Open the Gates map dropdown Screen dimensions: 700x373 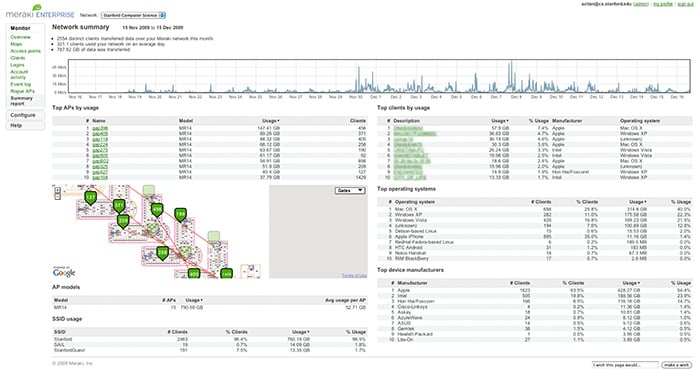[350, 191]
